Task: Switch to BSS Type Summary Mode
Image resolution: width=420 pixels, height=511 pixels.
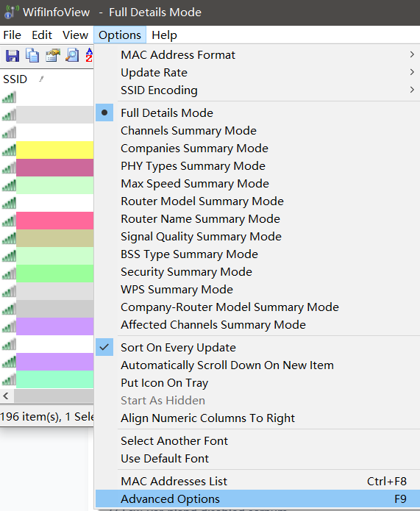Action: coord(257,254)
